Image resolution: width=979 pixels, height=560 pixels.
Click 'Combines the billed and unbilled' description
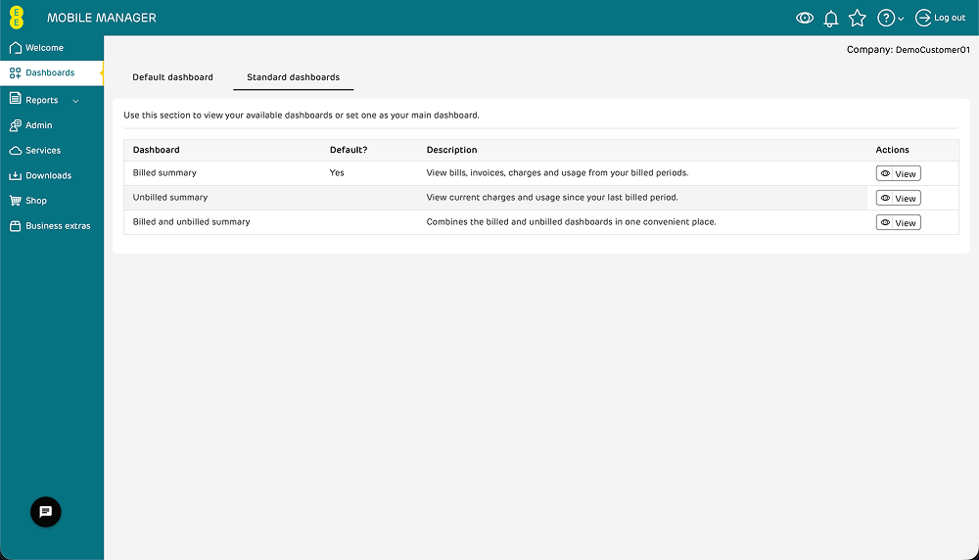[x=572, y=221]
